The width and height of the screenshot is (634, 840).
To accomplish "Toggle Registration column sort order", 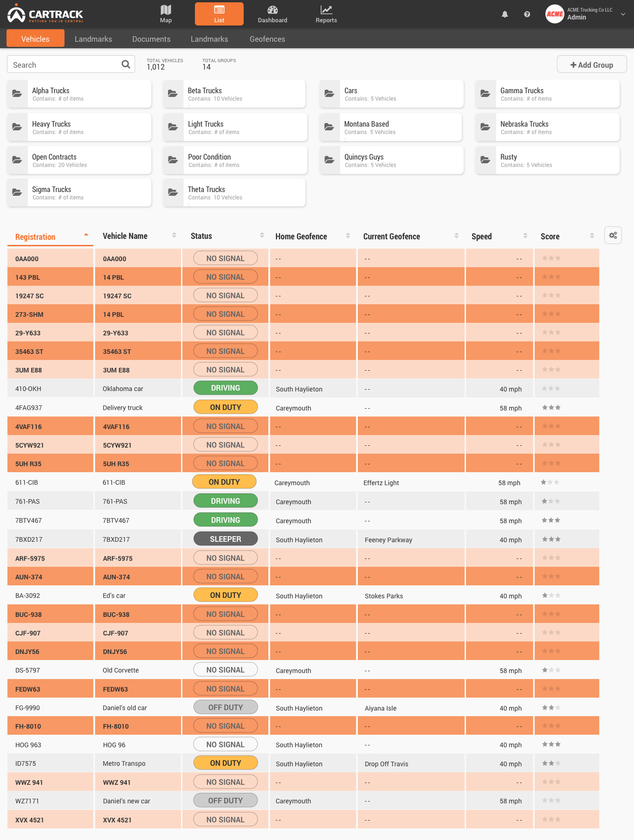I will [86, 235].
